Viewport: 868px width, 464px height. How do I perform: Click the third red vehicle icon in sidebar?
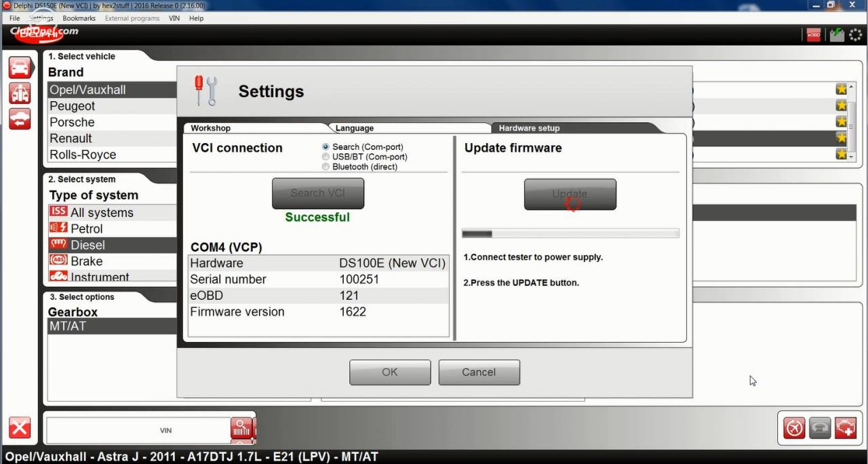pos(20,119)
